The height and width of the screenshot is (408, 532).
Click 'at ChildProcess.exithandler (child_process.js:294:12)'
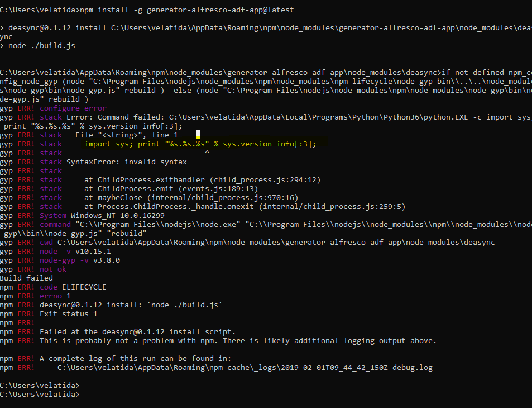[203, 180]
